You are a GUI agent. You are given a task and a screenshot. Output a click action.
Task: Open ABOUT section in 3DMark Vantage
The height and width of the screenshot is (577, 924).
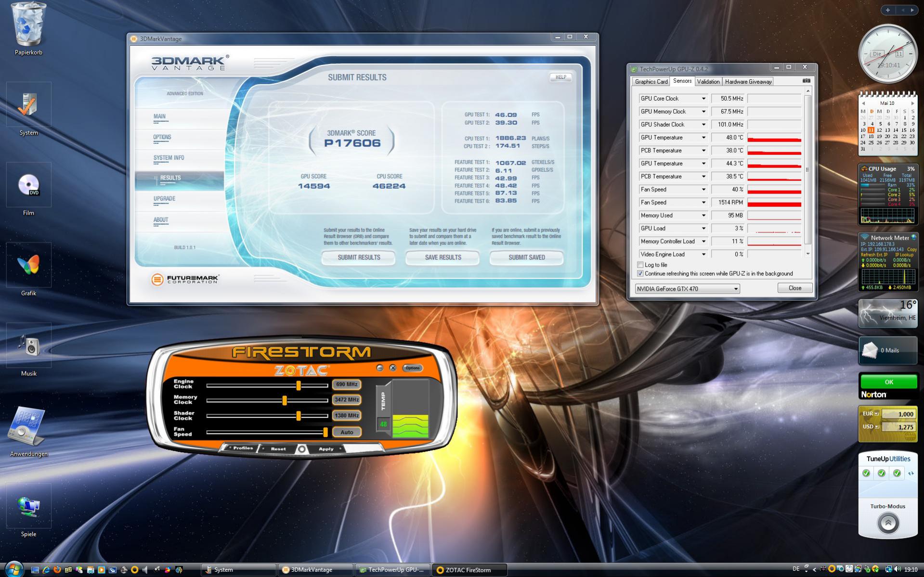[x=179, y=221]
